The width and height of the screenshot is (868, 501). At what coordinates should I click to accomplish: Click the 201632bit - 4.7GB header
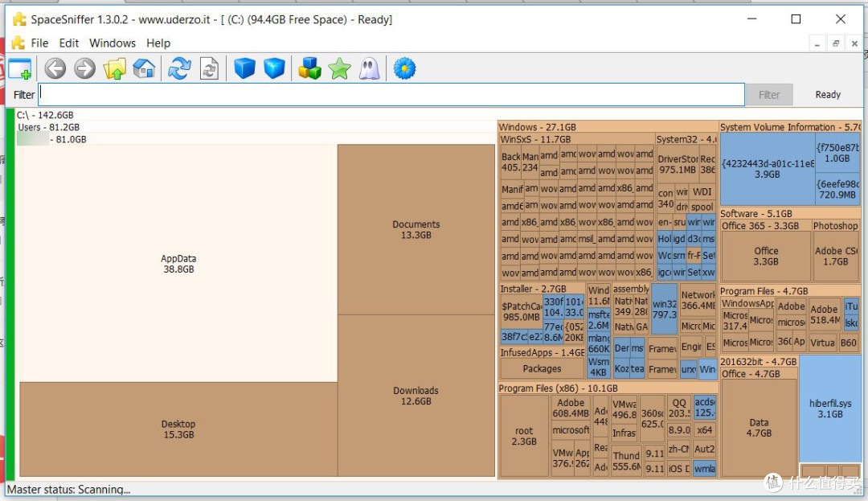[x=759, y=362]
